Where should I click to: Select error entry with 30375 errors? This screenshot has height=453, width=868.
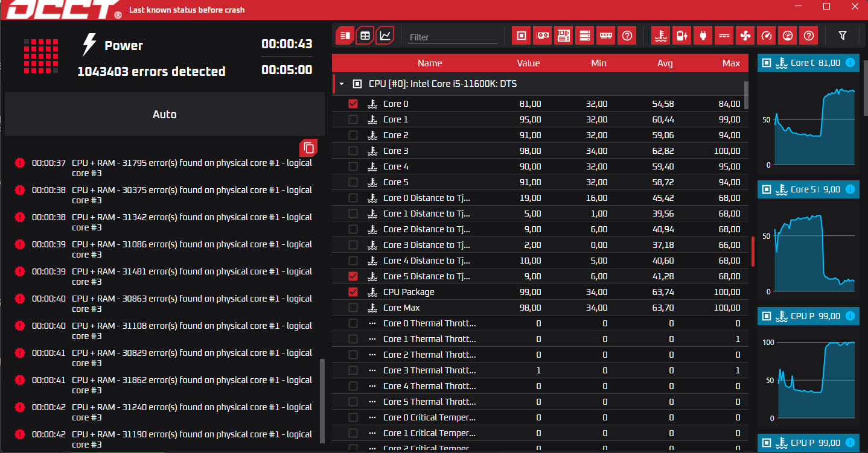164,195
